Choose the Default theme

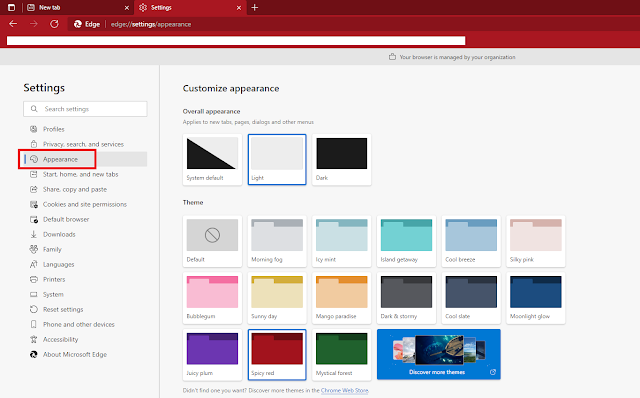(x=212, y=241)
